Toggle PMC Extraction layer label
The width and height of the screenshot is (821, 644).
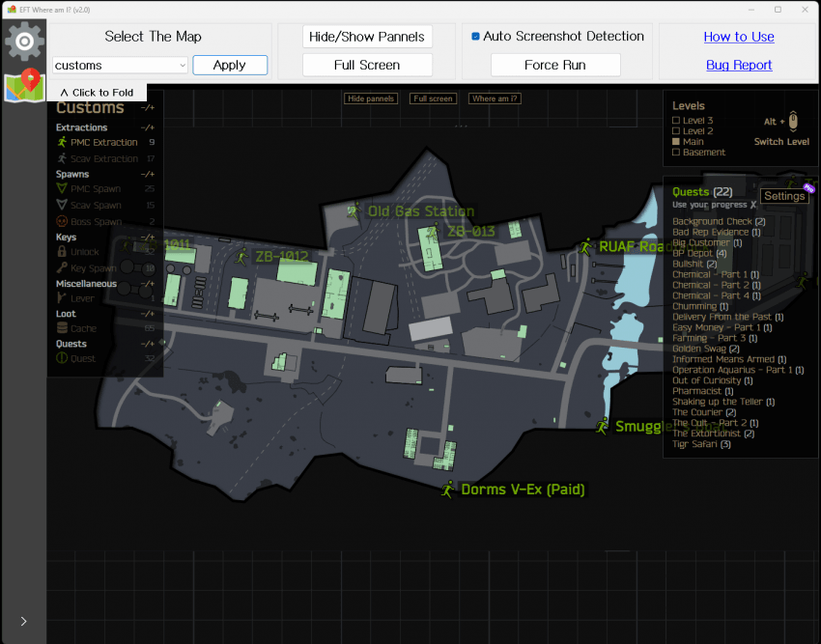click(103, 142)
